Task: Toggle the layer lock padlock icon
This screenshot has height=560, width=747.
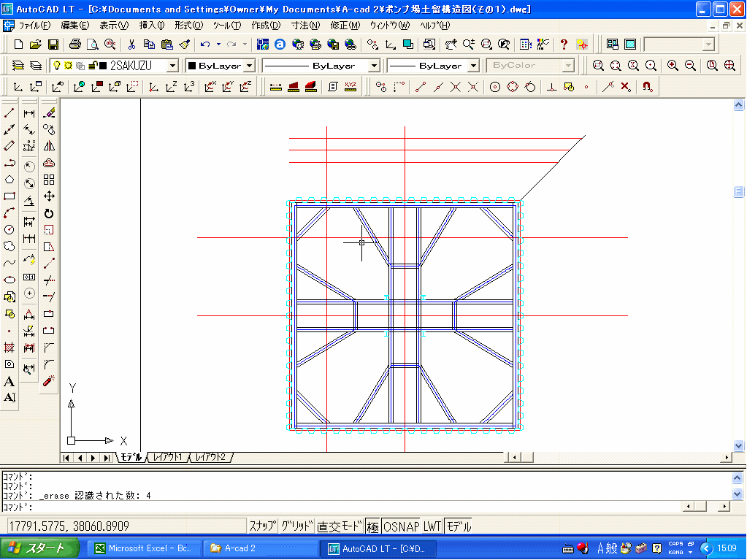Action: click(x=93, y=65)
